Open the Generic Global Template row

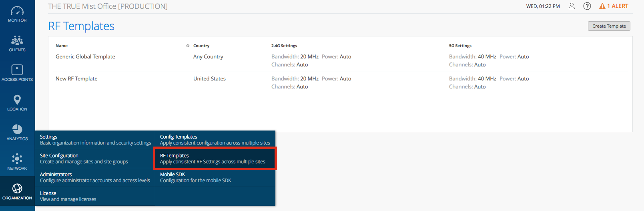85,57
